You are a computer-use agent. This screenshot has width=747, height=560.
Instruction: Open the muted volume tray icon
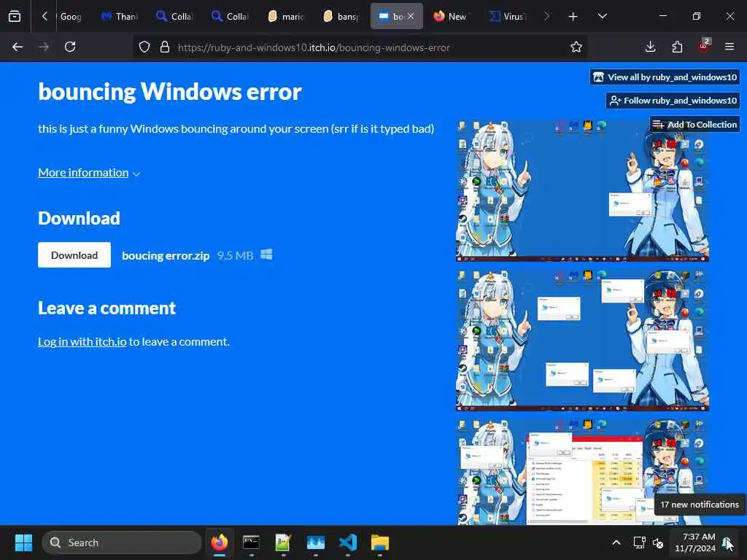point(659,542)
